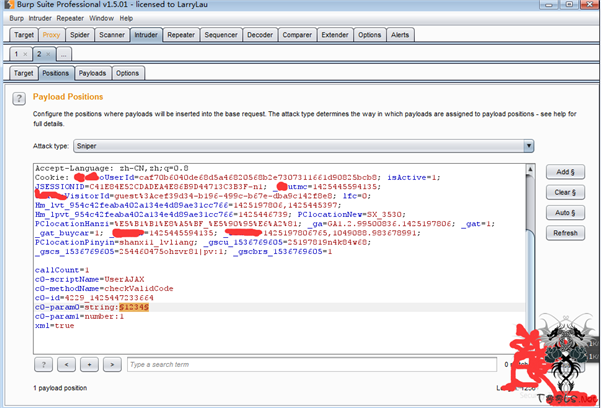Open the Proxy tab
601x408 pixels.
(51, 34)
